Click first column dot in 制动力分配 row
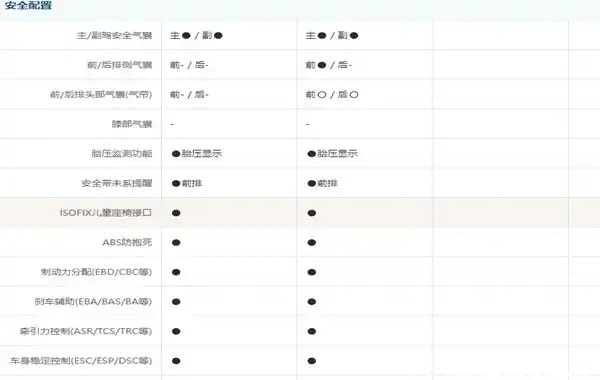The height and width of the screenshot is (380, 600). [176, 272]
